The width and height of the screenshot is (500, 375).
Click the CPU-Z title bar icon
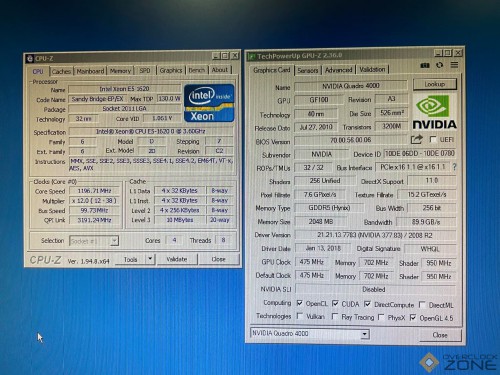point(30,59)
